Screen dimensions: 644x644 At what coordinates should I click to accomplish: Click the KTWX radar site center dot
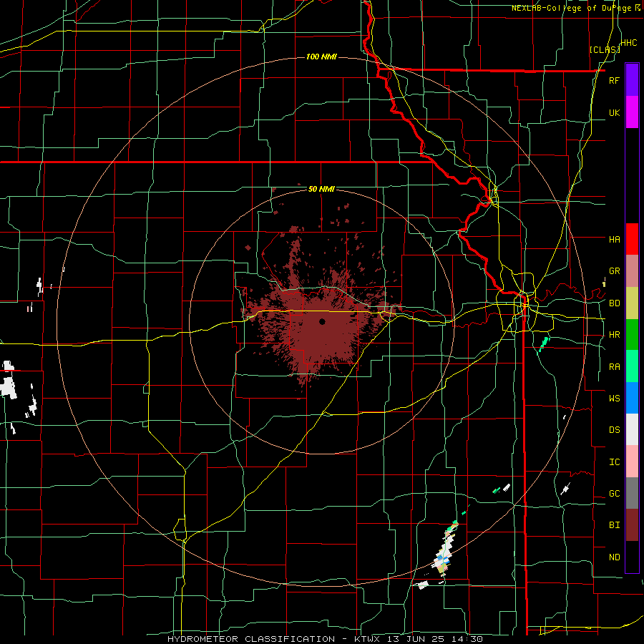click(x=322, y=321)
